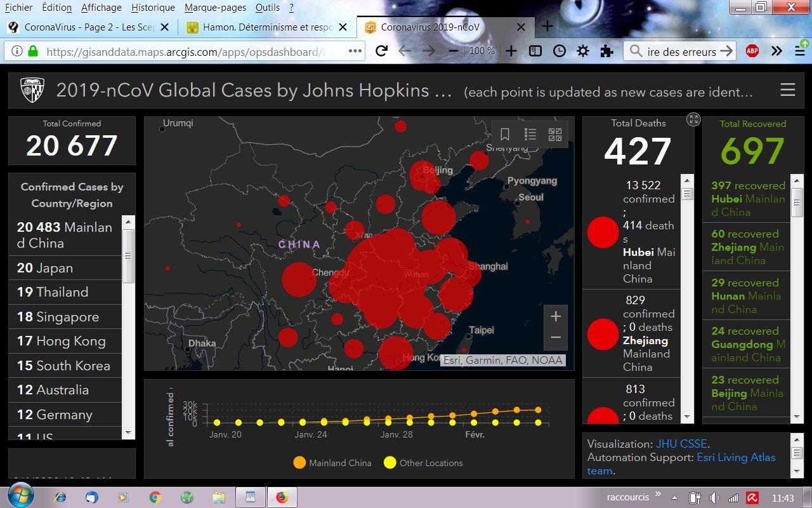Screen dimensions: 812x508
Task: Zoom out on the map
Action: tap(556, 338)
